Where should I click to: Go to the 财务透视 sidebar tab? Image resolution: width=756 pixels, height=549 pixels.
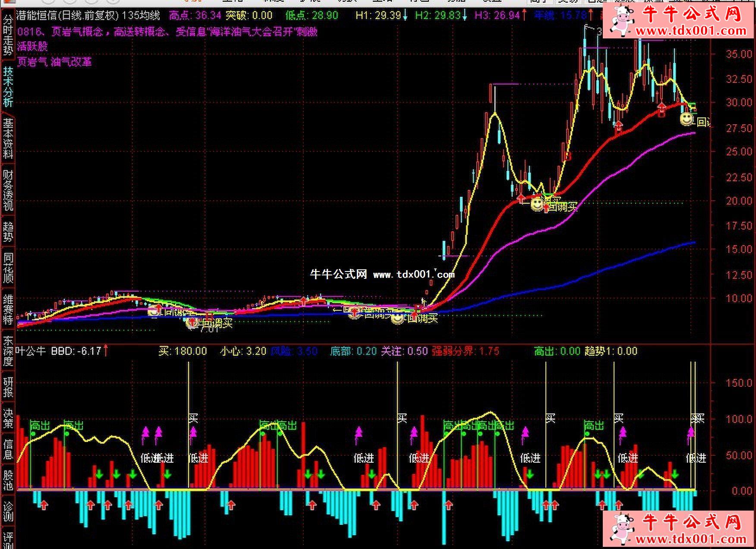[8, 190]
